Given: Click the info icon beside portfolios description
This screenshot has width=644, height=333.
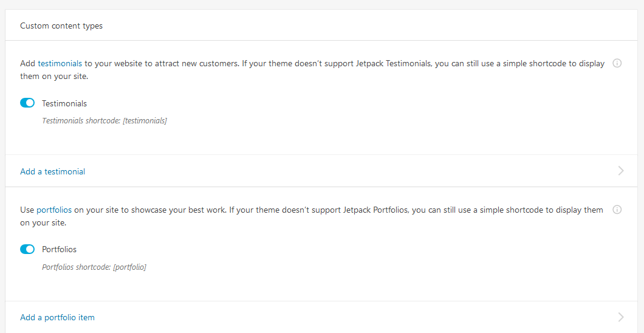Looking at the screenshot, I should pyautogui.click(x=617, y=210).
